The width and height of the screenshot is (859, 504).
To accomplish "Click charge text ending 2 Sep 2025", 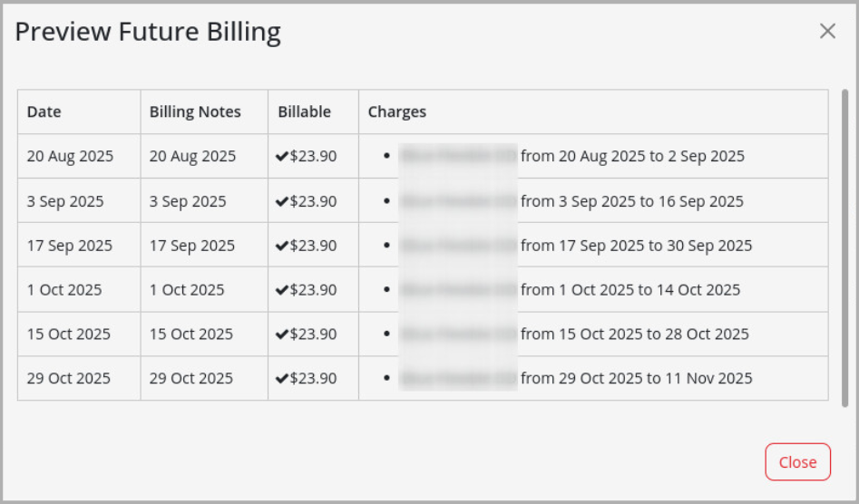I will click(x=632, y=156).
